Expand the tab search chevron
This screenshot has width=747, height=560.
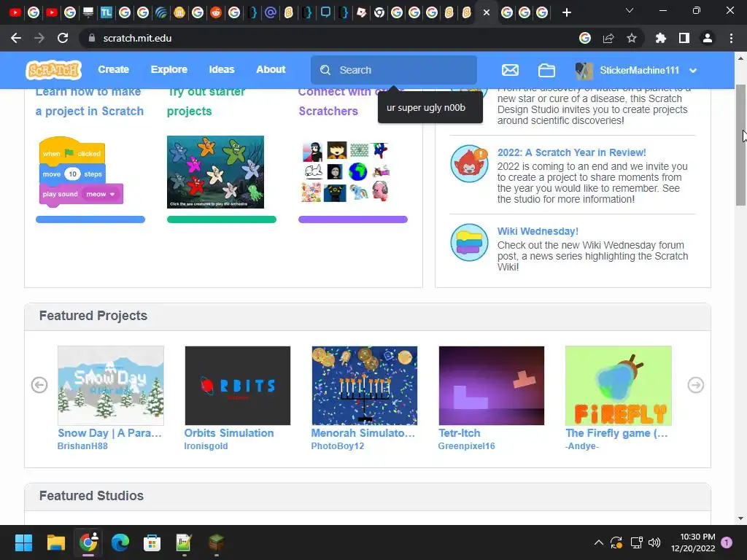tap(630, 10)
